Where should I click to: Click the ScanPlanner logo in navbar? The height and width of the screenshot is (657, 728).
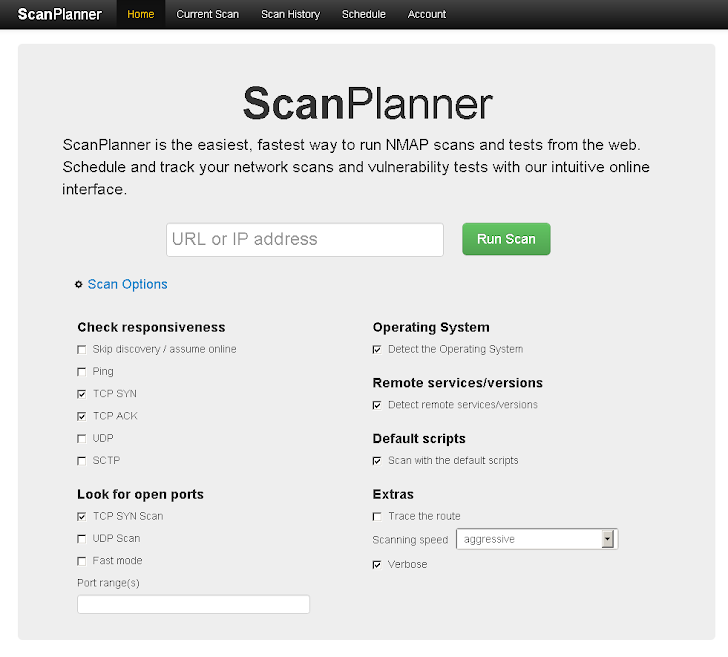click(x=60, y=14)
